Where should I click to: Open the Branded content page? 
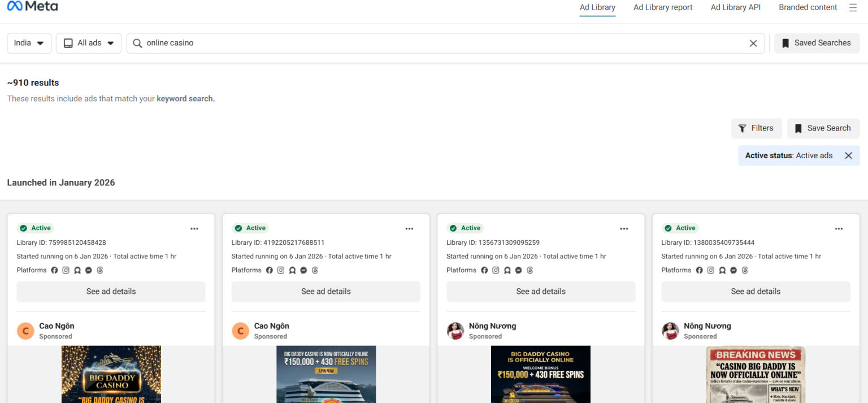pyautogui.click(x=808, y=7)
